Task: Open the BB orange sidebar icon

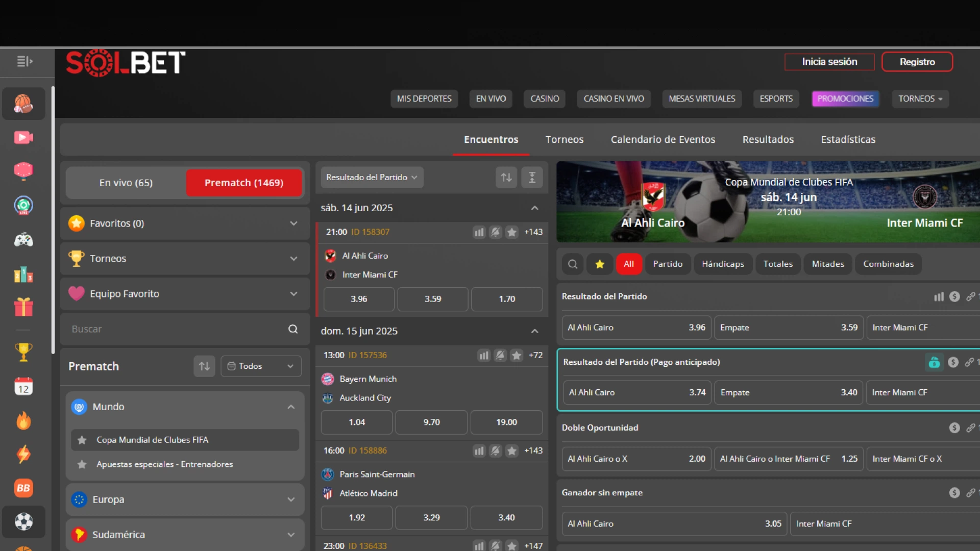Action: coord(23,488)
